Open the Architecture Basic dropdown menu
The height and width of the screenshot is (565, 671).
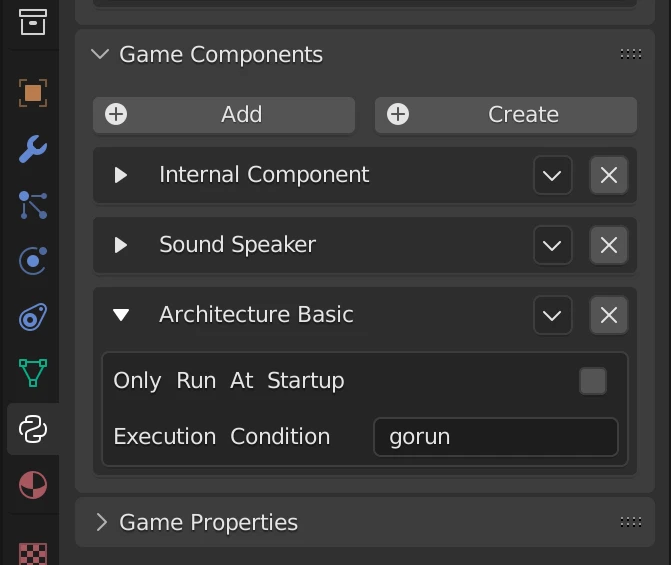tap(552, 315)
